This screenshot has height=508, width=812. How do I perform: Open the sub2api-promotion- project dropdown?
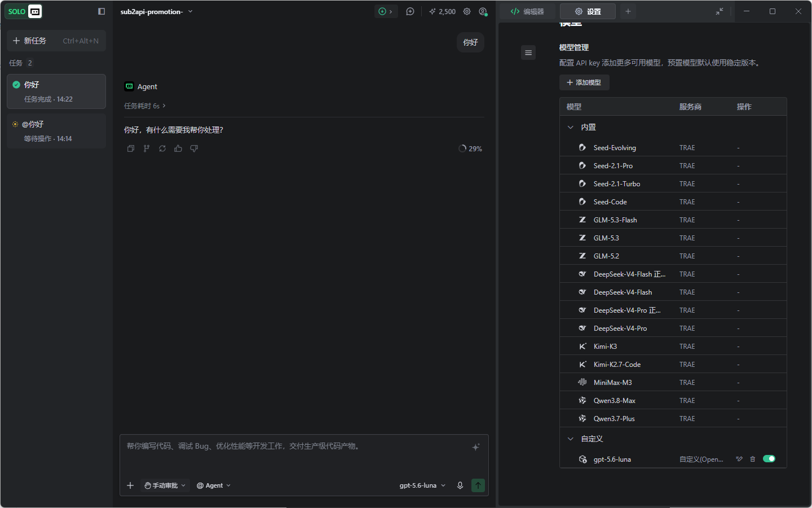coord(157,11)
